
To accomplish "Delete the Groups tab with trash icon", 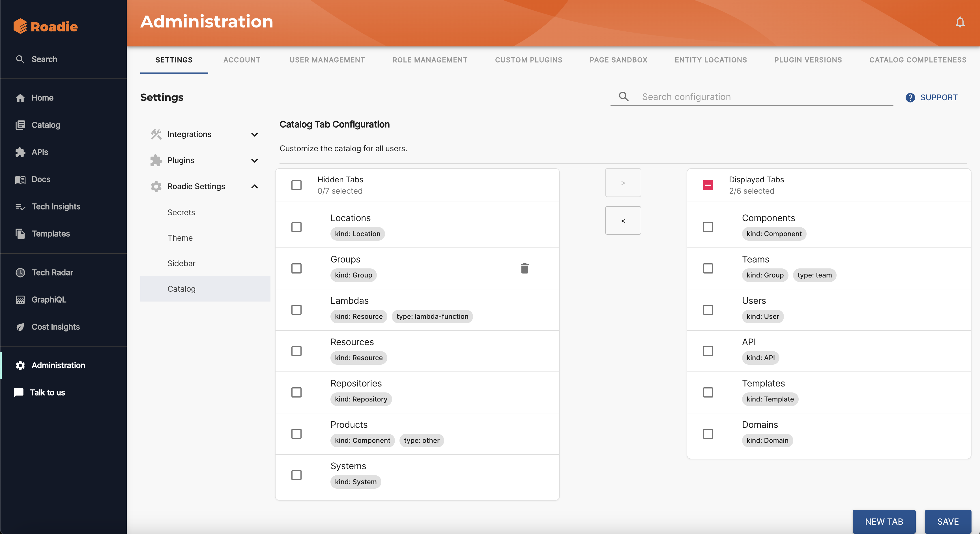I will [x=525, y=268].
